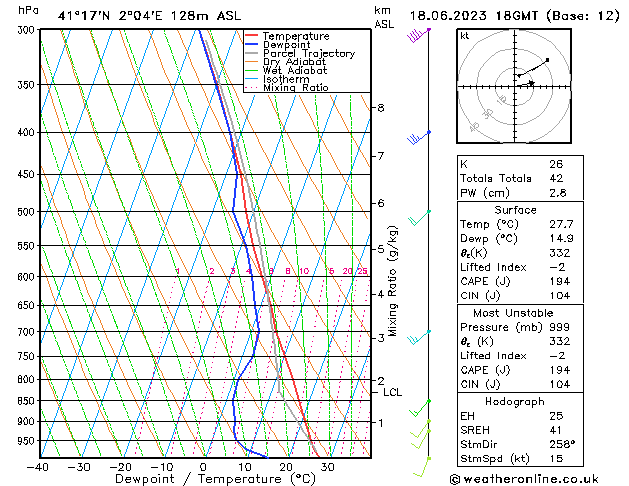Screen dimensions: 629x486
Task: Click the 30 temperature axis label
Action: [327, 467]
